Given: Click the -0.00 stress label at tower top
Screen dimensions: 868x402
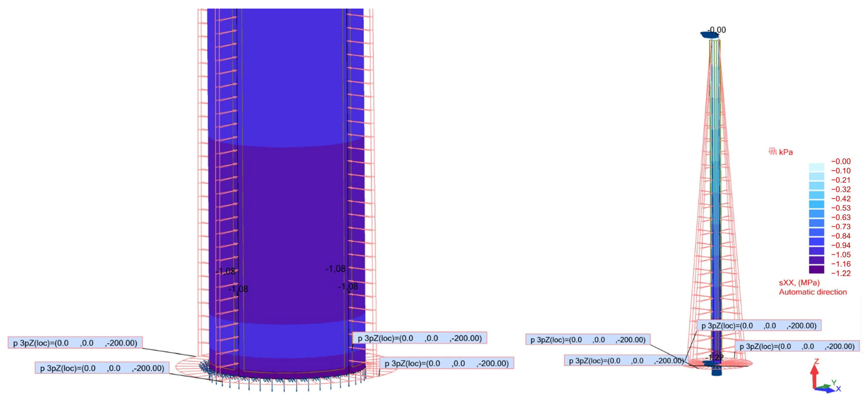Looking at the screenshot, I should (717, 30).
